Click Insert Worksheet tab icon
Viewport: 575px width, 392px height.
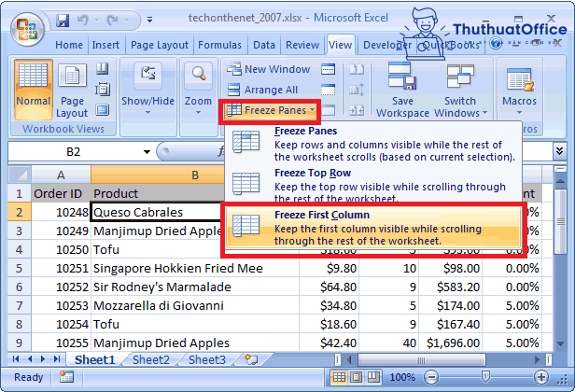point(251,359)
